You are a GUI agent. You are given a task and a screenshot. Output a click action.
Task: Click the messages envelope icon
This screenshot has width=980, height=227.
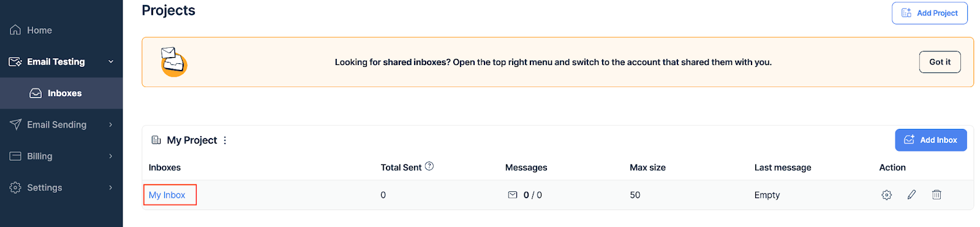coord(513,195)
